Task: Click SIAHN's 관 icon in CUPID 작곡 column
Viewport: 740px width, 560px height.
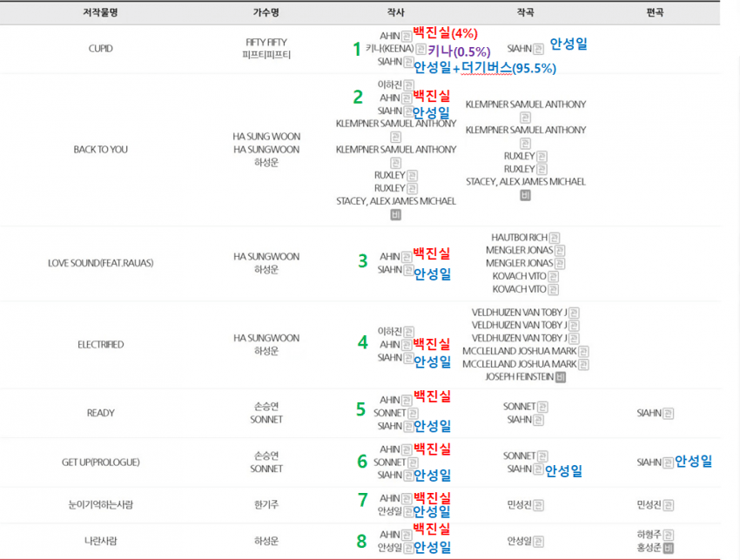Action: click(x=538, y=49)
